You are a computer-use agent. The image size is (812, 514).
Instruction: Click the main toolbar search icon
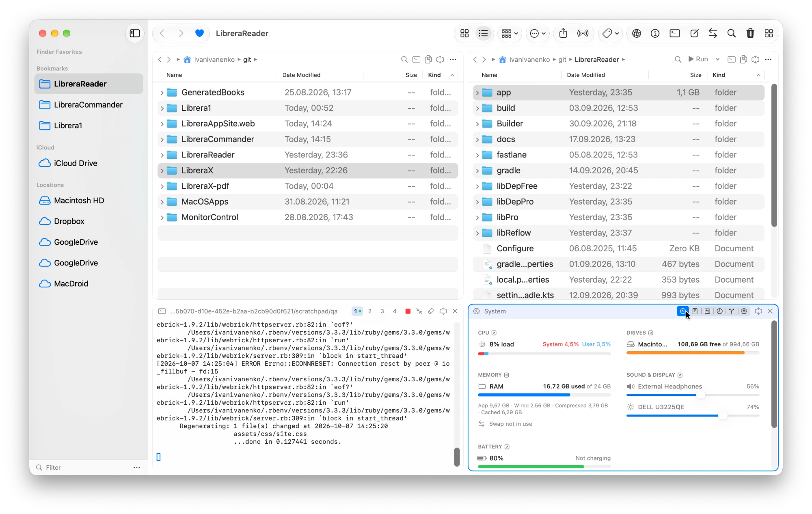coord(731,33)
